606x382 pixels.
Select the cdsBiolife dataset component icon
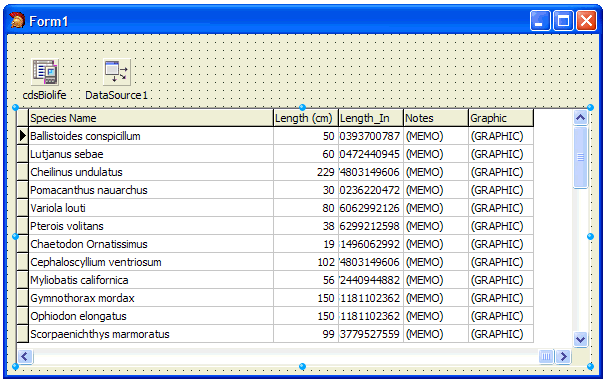(45, 72)
